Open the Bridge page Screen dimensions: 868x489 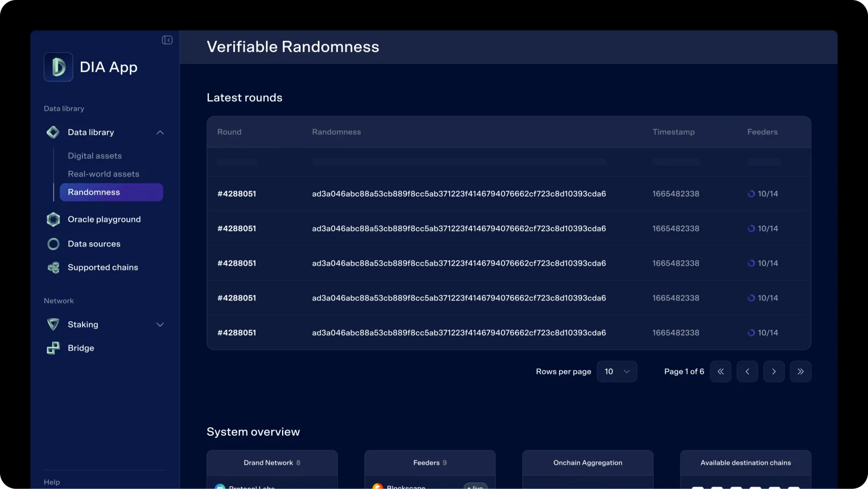point(81,348)
